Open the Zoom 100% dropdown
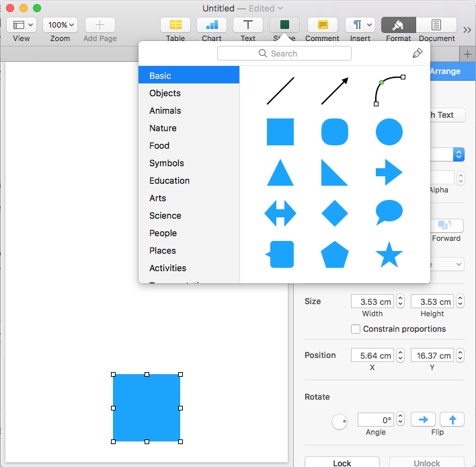The image size is (476, 467). click(60, 25)
